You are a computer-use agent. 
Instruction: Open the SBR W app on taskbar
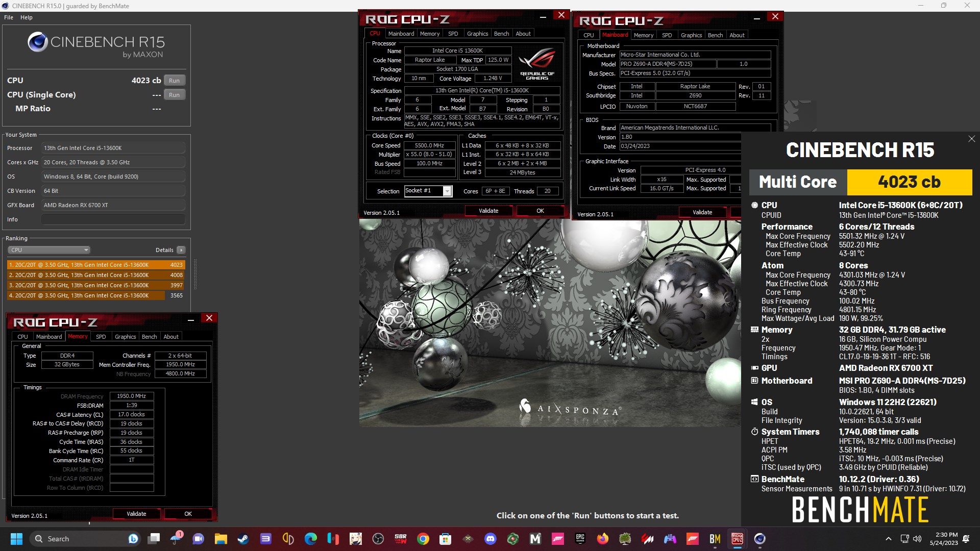(400, 539)
